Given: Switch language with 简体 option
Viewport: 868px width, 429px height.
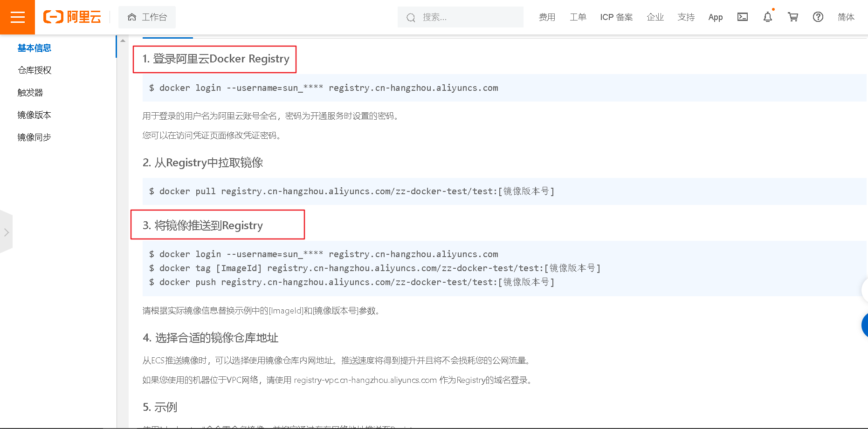Looking at the screenshot, I should (x=846, y=17).
